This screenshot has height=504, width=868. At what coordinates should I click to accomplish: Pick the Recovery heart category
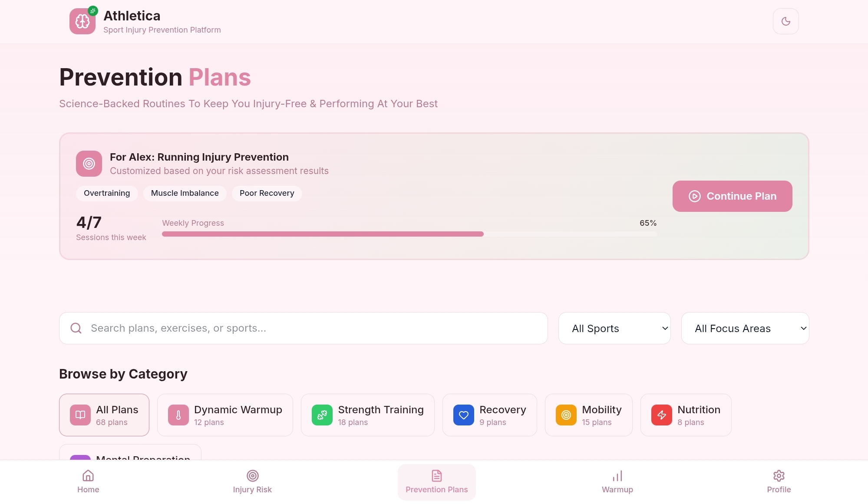pyautogui.click(x=489, y=415)
